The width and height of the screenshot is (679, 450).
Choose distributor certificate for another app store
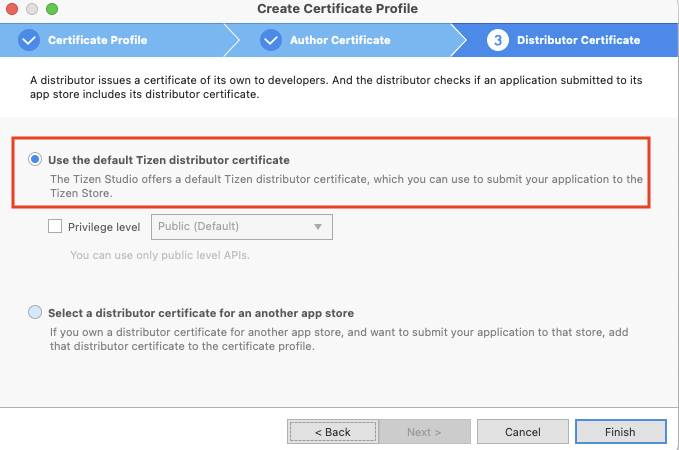coord(35,312)
